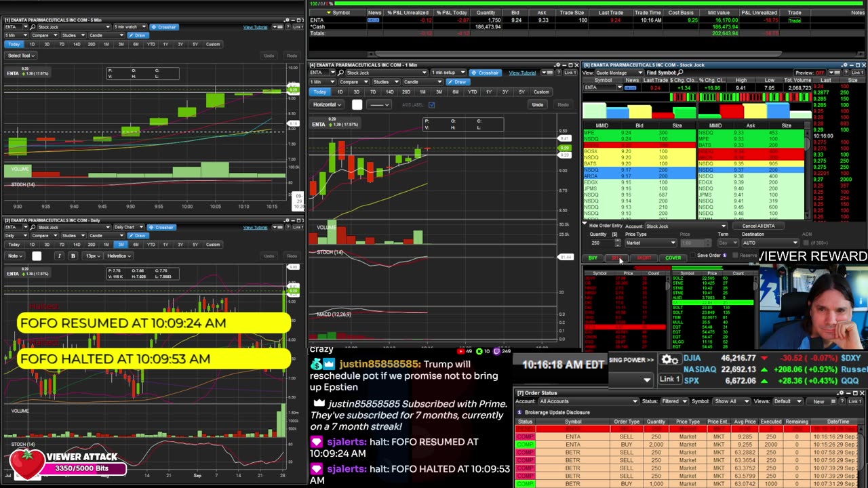Click Quantity field showing 250
The image size is (868, 488).
click(600, 243)
